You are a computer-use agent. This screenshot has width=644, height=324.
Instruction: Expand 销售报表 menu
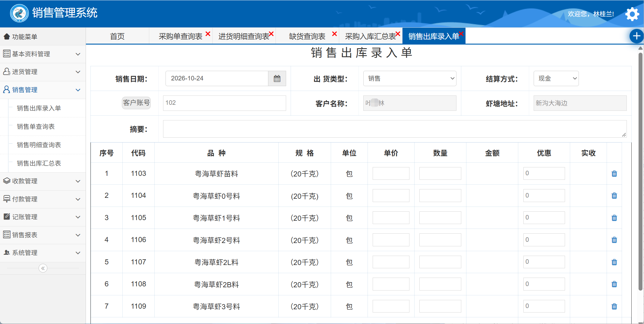coord(43,235)
